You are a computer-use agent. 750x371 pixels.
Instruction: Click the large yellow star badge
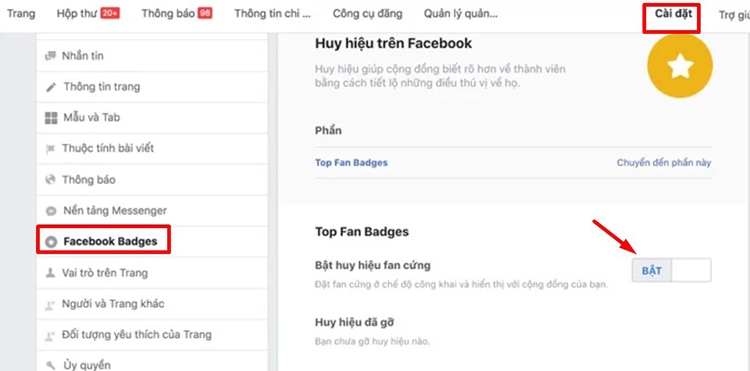(680, 66)
